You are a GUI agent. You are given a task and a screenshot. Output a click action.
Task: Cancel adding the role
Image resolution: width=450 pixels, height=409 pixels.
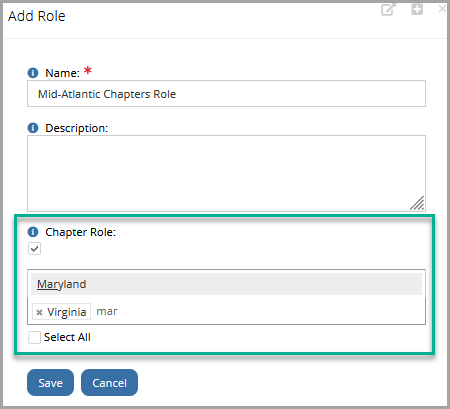coord(109,383)
